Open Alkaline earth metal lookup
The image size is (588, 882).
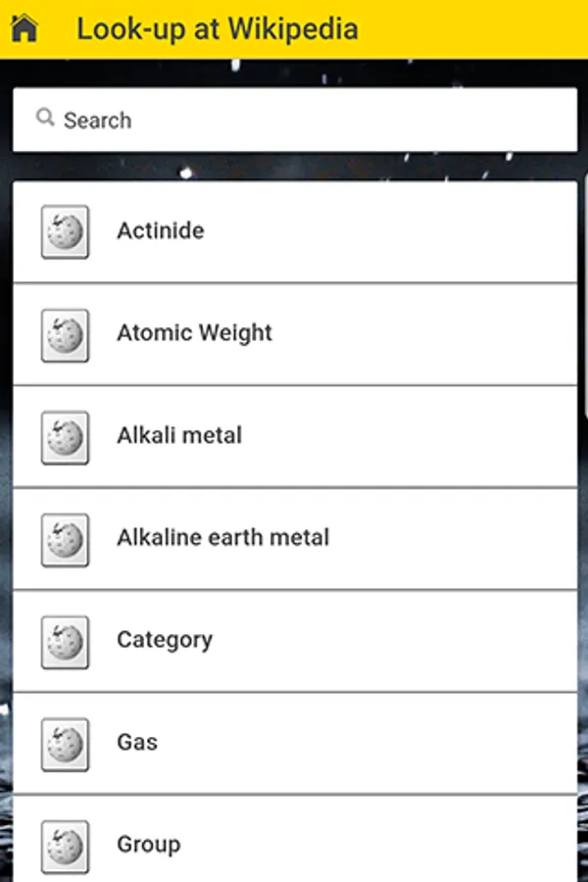222,538
